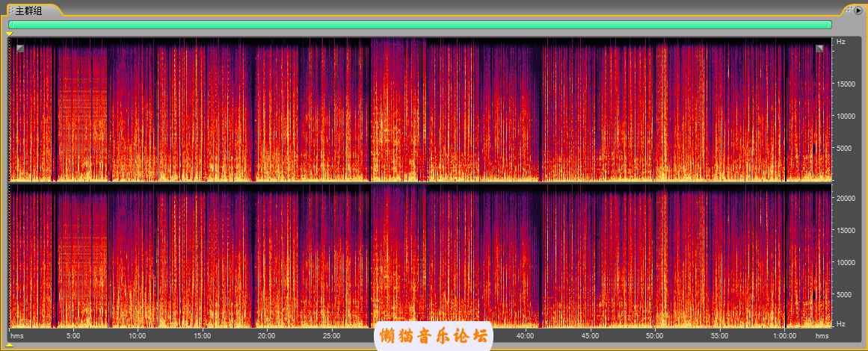The width and height of the screenshot is (868, 351).
Task: Click the green horizontal zoom navigation bar
Action: pos(420,25)
